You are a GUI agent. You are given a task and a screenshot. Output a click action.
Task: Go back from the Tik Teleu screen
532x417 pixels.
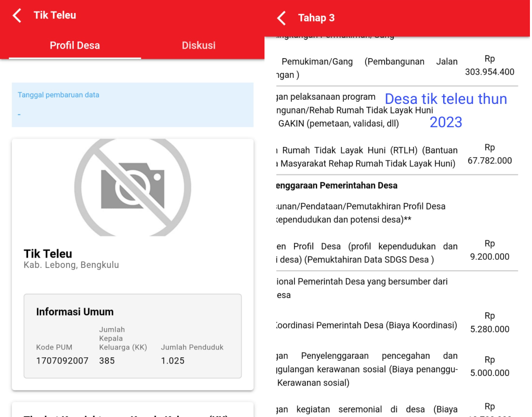click(x=18, y=16)
